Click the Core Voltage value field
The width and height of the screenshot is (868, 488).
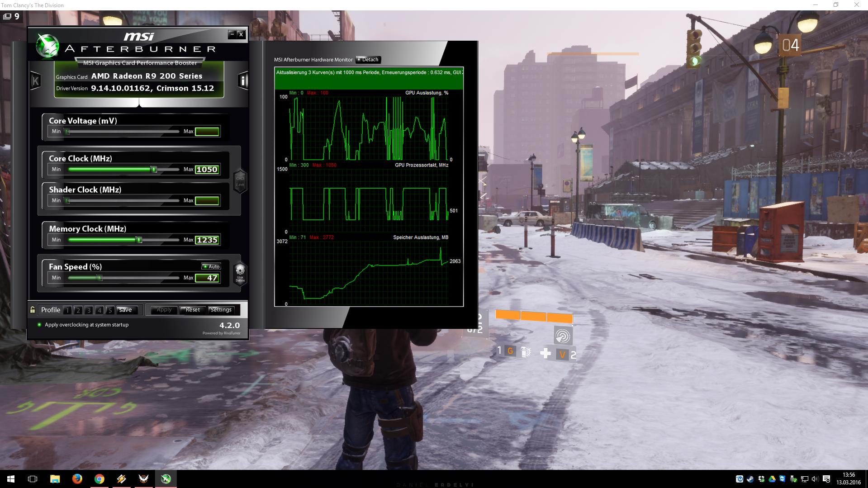[x=207, y=132]
